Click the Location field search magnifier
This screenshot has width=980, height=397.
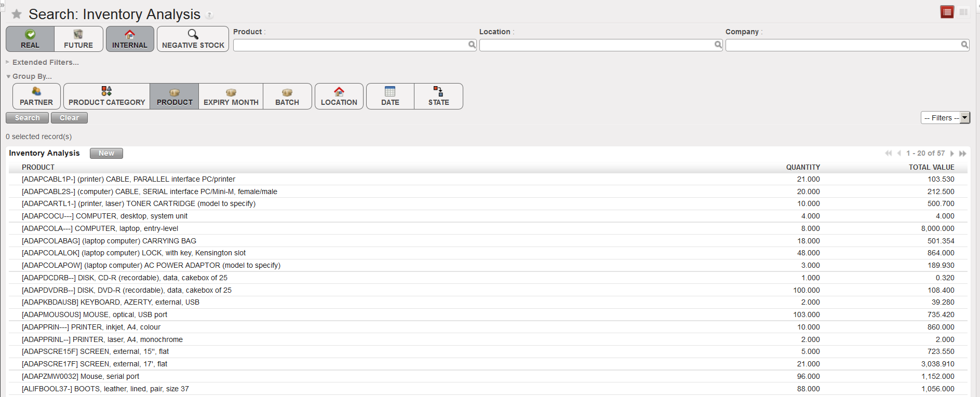tap(718, 45)
